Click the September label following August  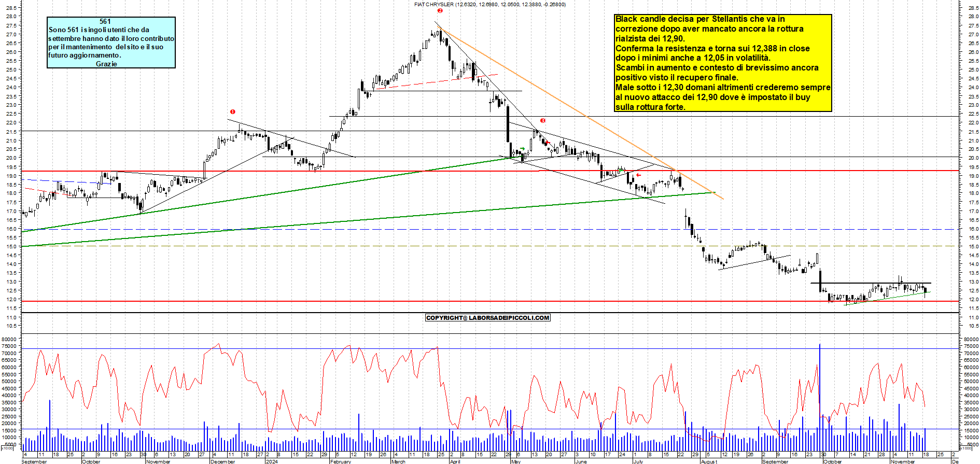point(775,461)
